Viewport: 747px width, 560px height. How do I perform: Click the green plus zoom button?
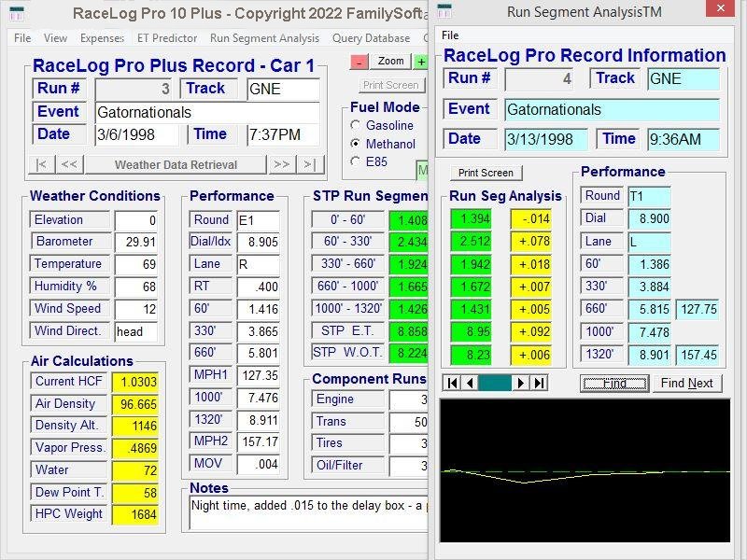click(x=421, y=62)
